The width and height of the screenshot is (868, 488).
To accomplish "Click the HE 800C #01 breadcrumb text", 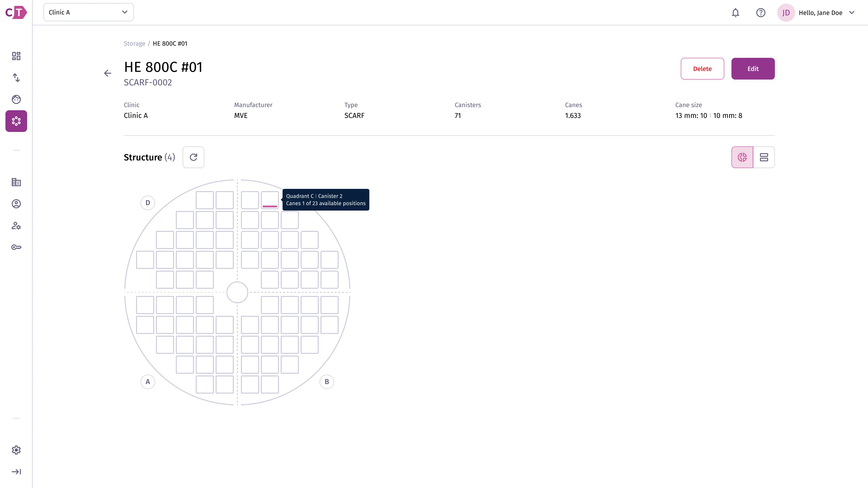I will tap(170, 43).
